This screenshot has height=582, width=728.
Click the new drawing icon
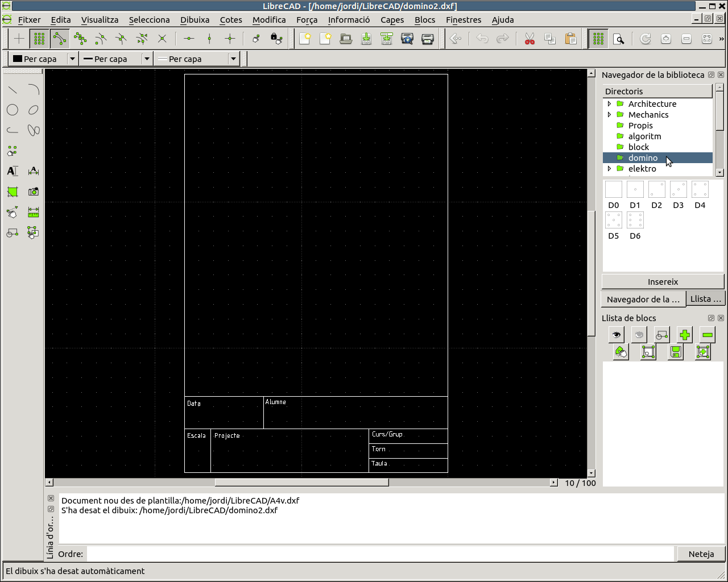point(305,39)
